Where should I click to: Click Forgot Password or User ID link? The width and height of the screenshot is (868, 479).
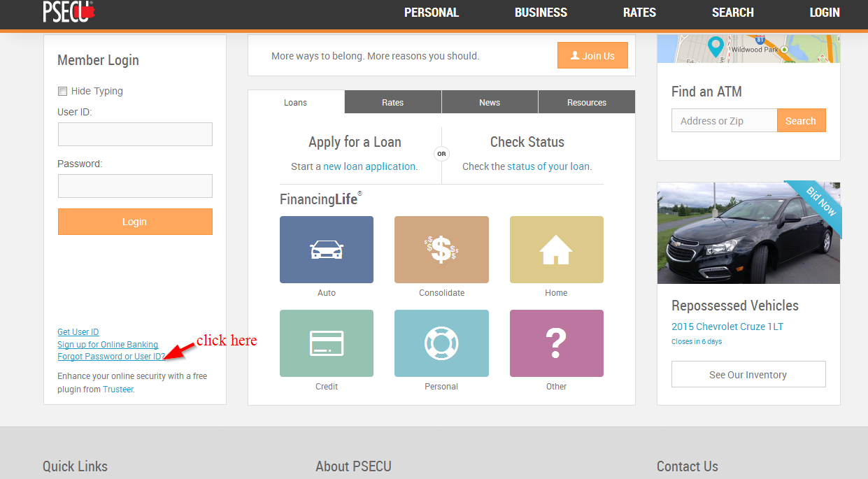click(111, 357)
